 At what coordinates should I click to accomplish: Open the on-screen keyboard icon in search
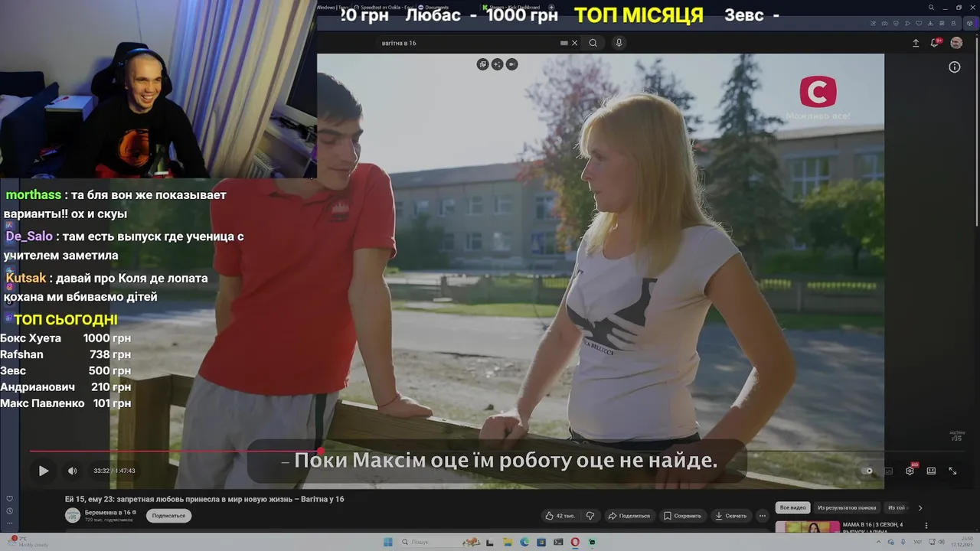click(564, 43)
